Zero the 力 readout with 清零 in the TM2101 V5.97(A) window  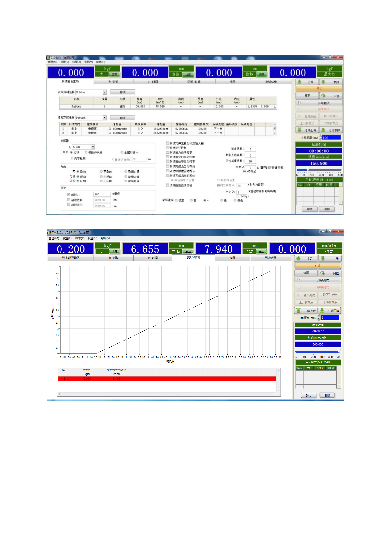tap(114, 252)
